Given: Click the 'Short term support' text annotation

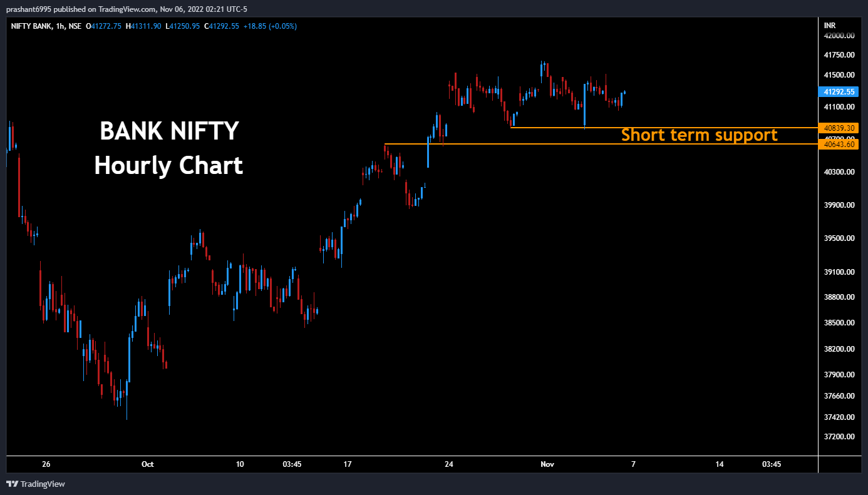Looking at the screenshot, I should 699,135.
